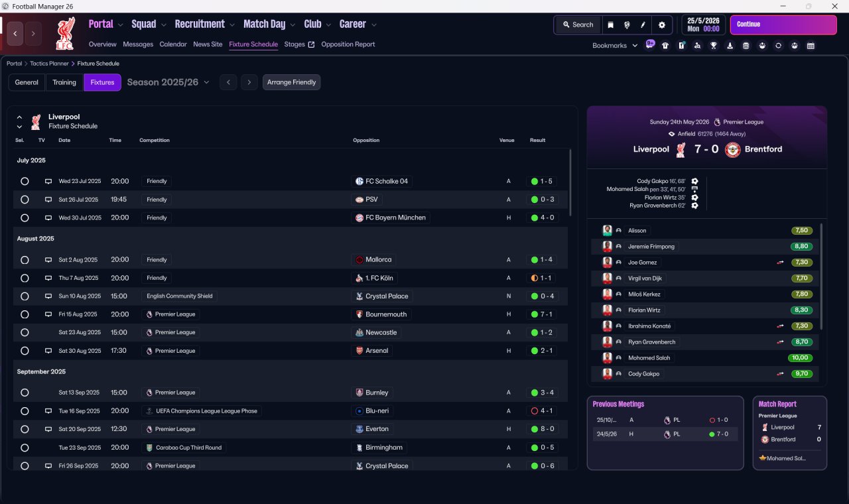
Task: Select the Blu-neri fixture radio button
Action: (x=25, y=411)
